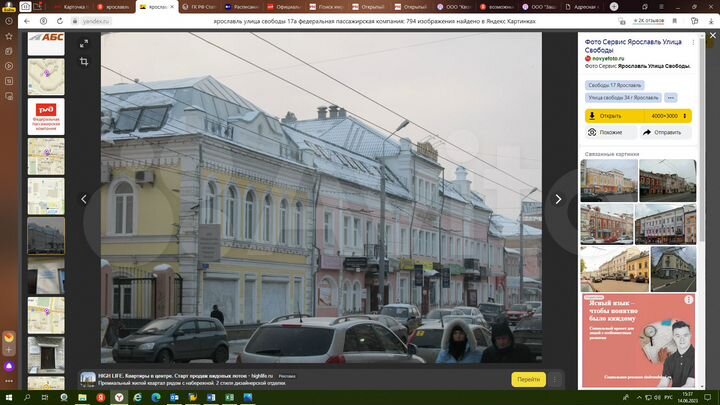
Task: Open related image of dark corner building
Action: (673, 269)
